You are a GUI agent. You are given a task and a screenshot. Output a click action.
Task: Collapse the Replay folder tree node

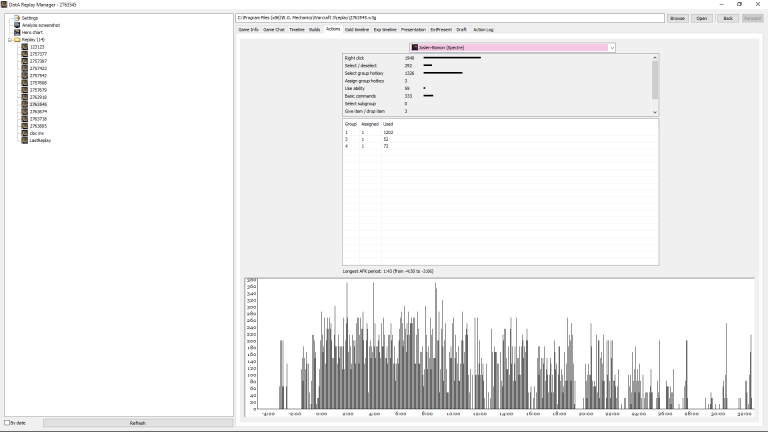[10, 40]
